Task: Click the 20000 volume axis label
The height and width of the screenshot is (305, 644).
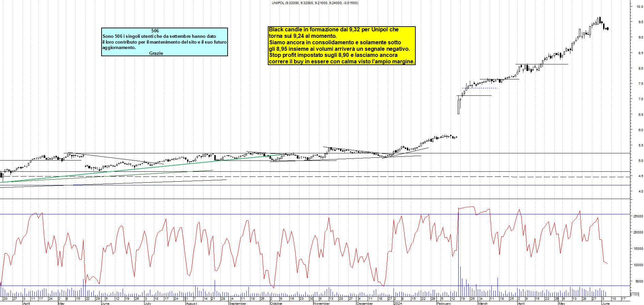Action: pos(638,232)
